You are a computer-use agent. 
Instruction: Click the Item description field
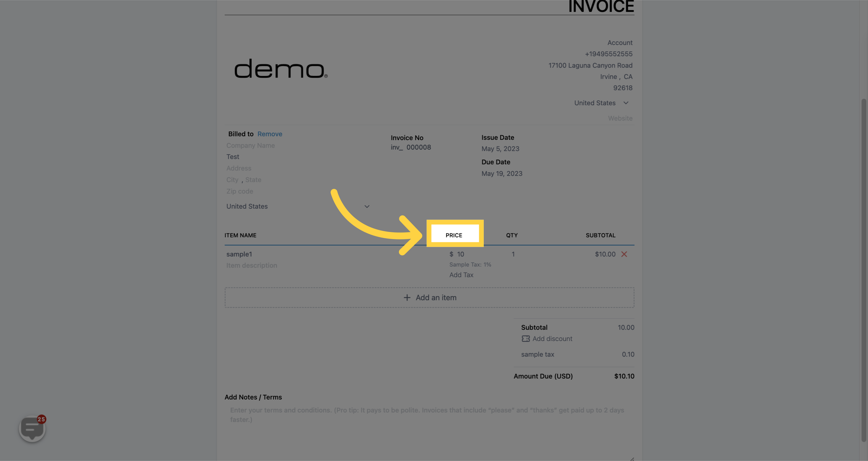tap(251, 265)
